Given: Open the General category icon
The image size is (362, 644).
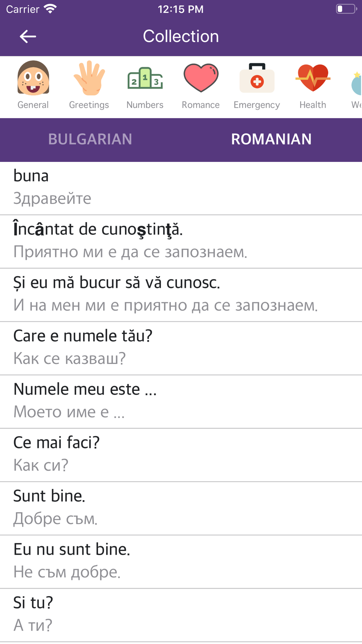Looking at the screenshot, I should click(33, 78).
